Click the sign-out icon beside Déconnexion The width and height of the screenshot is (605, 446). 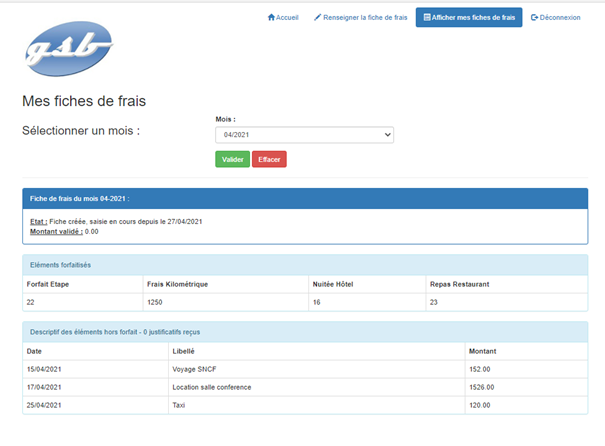pos(535,17)
